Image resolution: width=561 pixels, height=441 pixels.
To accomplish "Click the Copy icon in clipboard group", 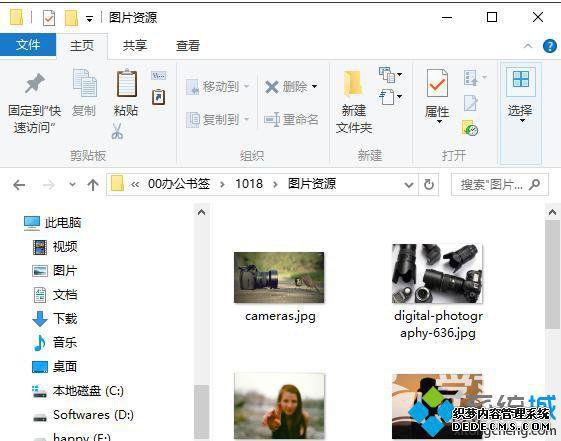I will tap(84, 83).
